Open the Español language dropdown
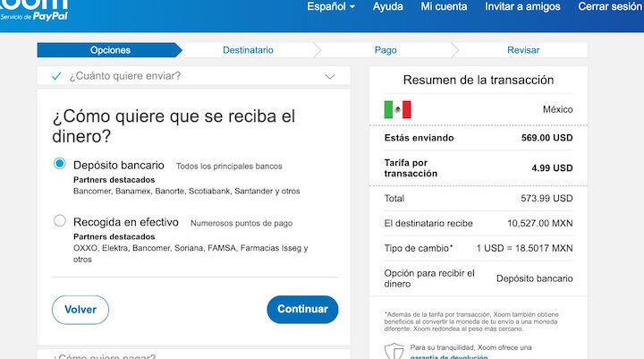This screenshot has width=644, height=359. [330, 7]
